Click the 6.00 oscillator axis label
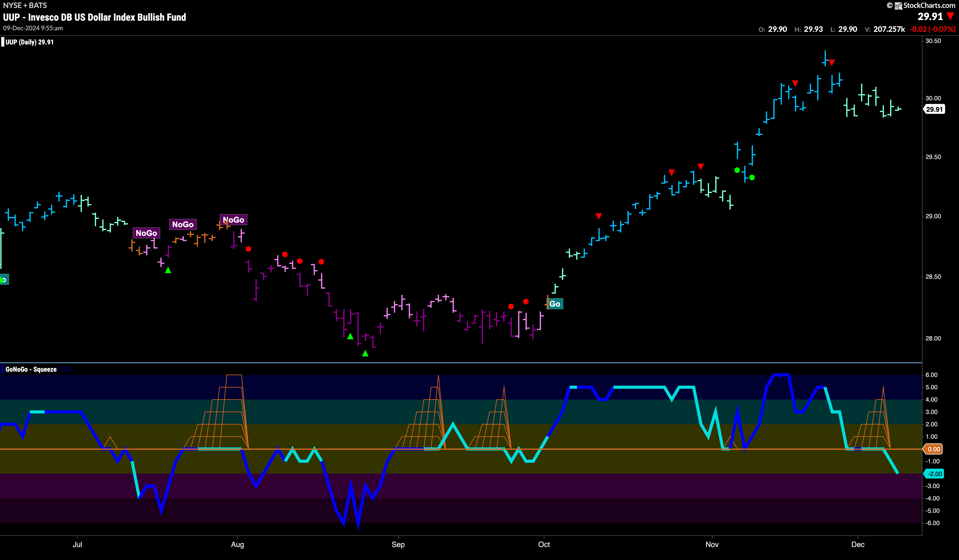 [931, 375]
